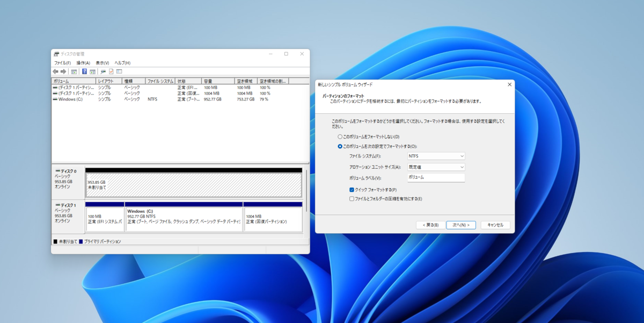Enable ファイルとフォルダーの圧縮 checkbox
The image size is (644, 323).
coord(352,199)
